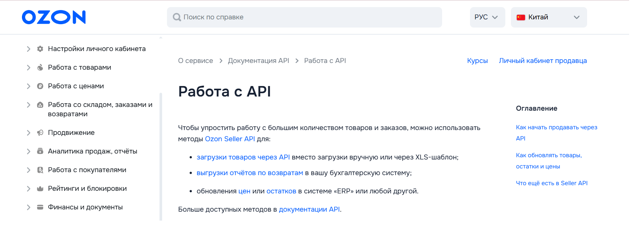This screenshot has width=644, height=234.
Task: Click the analytics icon beside Аналитика продаж
Action: pyautogui.click(x=40, y=151)
